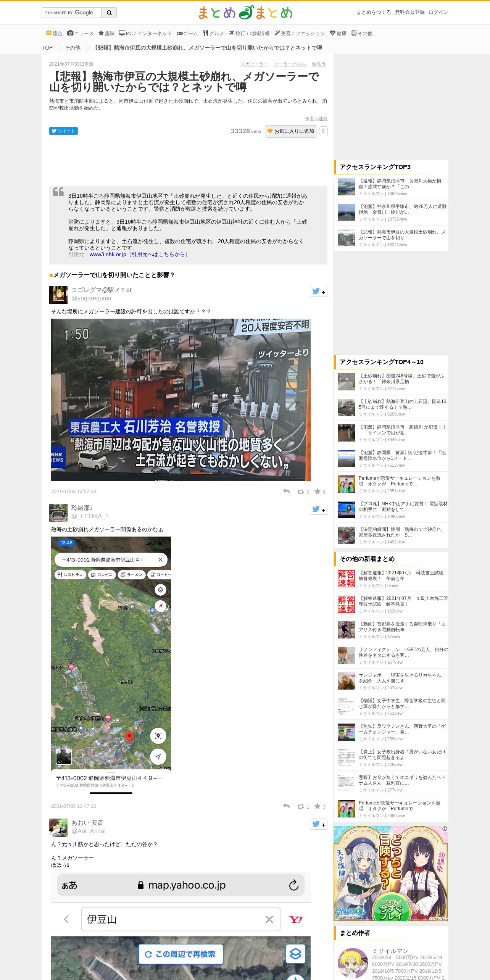
Task: Click the @_LEONA_1 handle
Action: [90, 516]
